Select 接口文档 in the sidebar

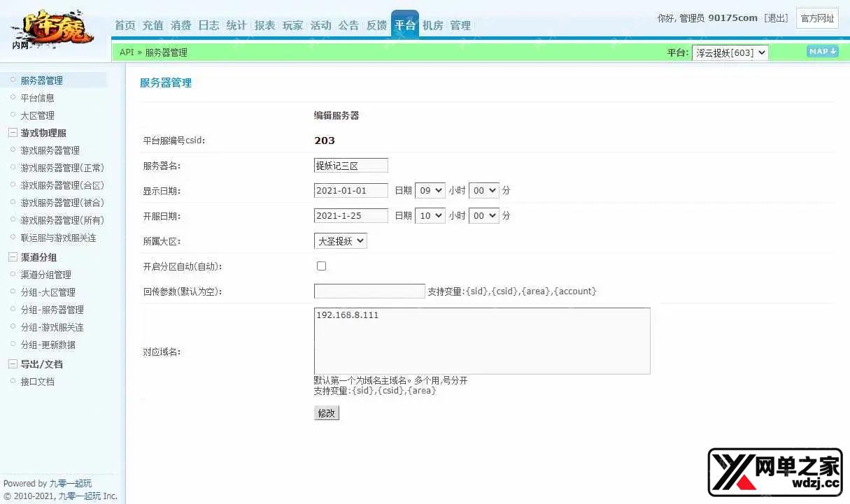[x=37, y=382]
